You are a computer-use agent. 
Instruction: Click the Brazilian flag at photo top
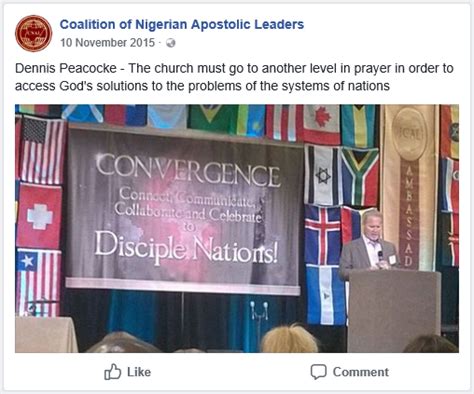click(212, 117)
